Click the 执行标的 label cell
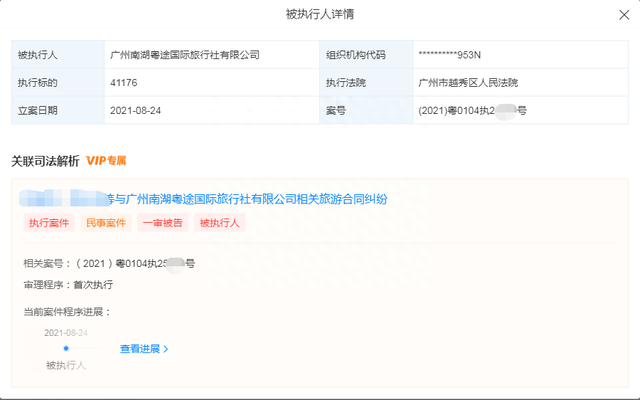The height and width of the screenshot is (400, 640). pos(58,83)
